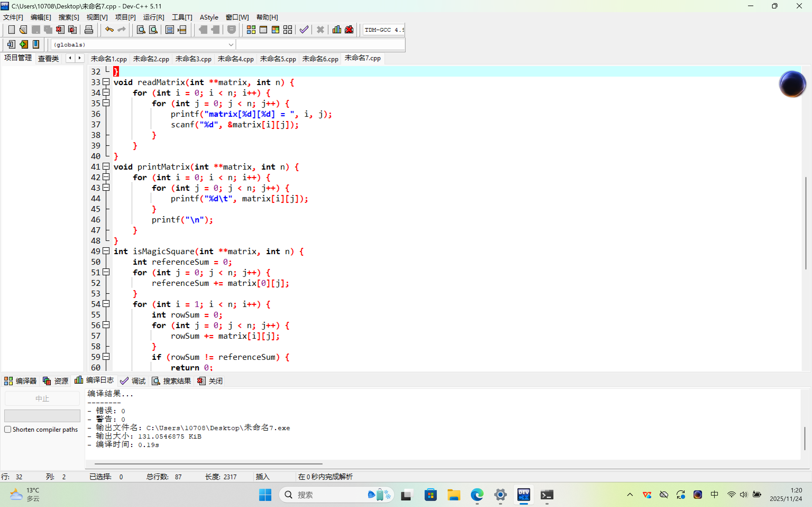Click the Print toolbar icon
The image size is (812, 507).
[89, 30]
